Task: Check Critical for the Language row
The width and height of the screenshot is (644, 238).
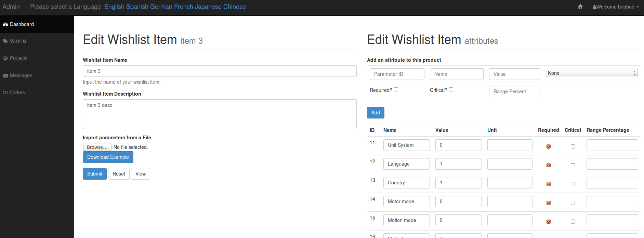Action: pyautogui.click(x=573, y=165)
